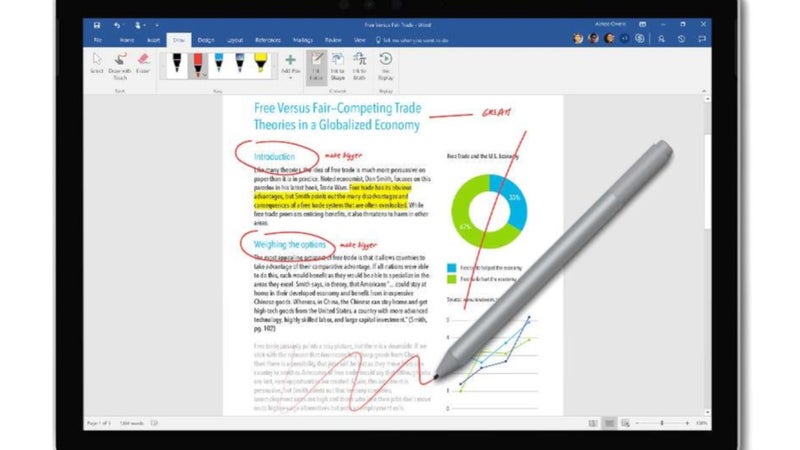Open the Comments speech bubble icon
Viewport: 800px width, 450px height.
[x=702, y=39]
